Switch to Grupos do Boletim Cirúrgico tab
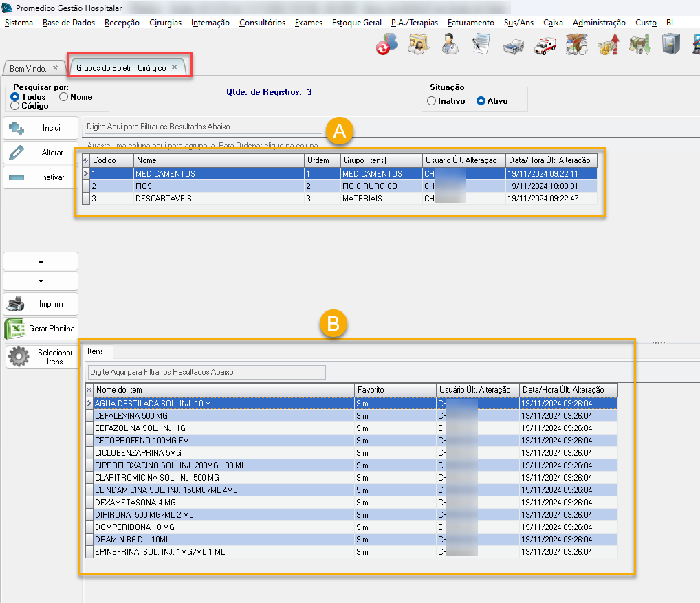The height and width of the screenshot is (603, 700). coord(121,68)
